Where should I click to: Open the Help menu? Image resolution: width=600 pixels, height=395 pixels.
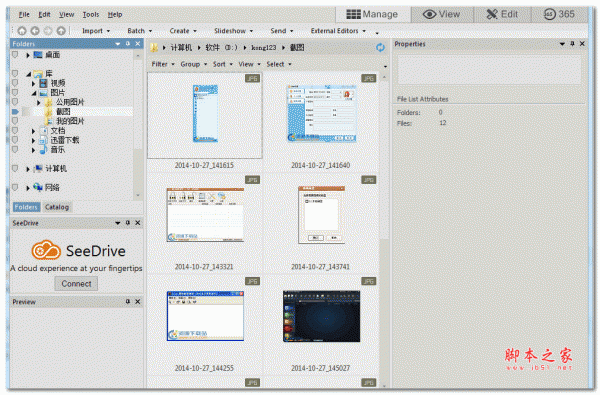pos(115,15)
